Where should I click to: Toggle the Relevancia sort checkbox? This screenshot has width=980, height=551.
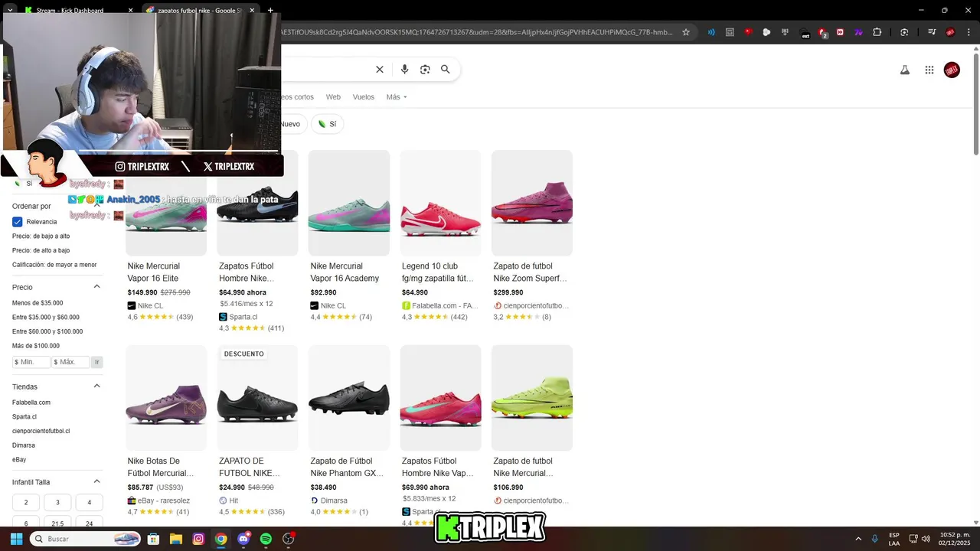[x=18, y=222]
